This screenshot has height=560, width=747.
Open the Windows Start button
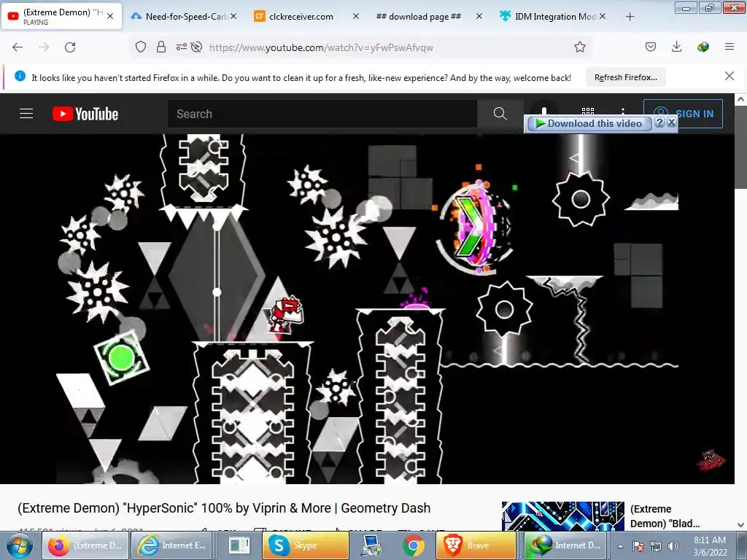(x=20, y=545)
